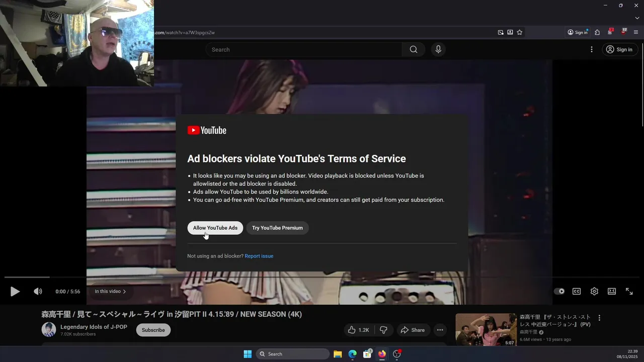Open the Legendary Idols of J-POP channel name link
Screen dimensions: 644x362
tap(94, 327)
